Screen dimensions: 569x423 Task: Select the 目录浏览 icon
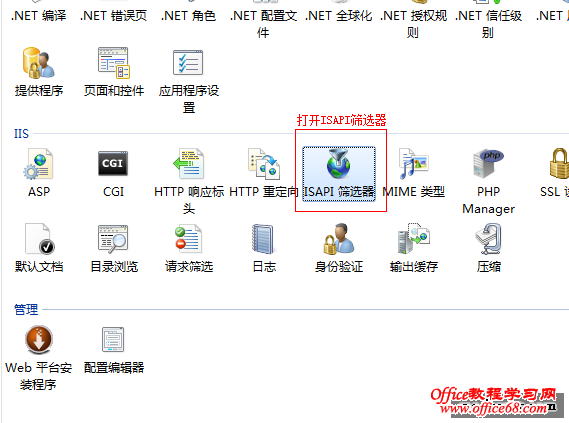[113, 239]
